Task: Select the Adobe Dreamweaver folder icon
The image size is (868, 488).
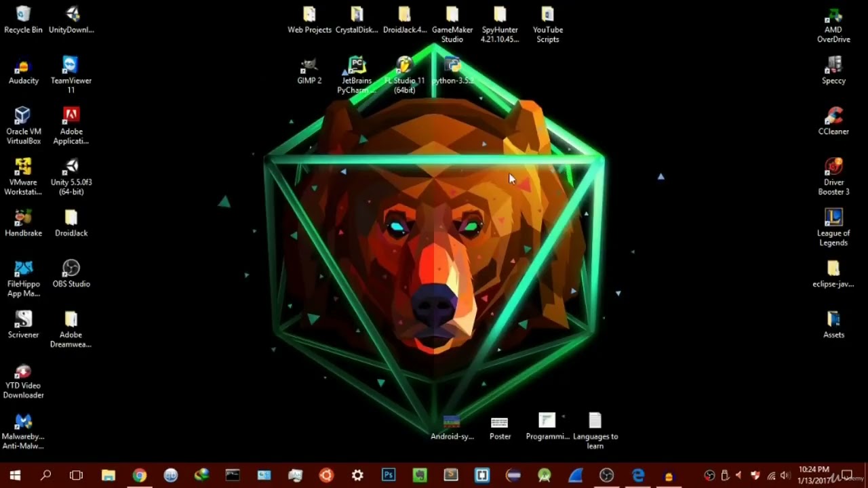Action: click(71, 329)
